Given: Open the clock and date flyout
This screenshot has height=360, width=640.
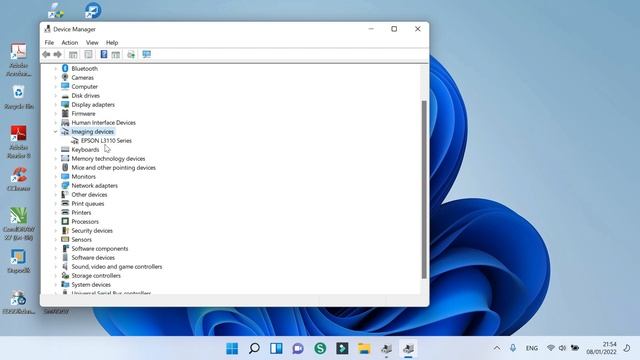Looking at the screenshot, I should click(x=601, y=348).
